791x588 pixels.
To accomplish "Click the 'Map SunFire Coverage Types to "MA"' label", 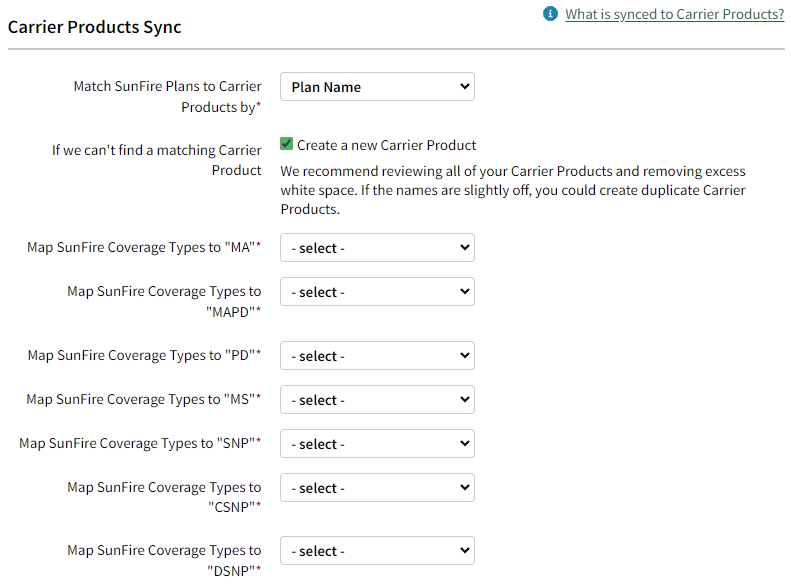I will tap(144, 247).
